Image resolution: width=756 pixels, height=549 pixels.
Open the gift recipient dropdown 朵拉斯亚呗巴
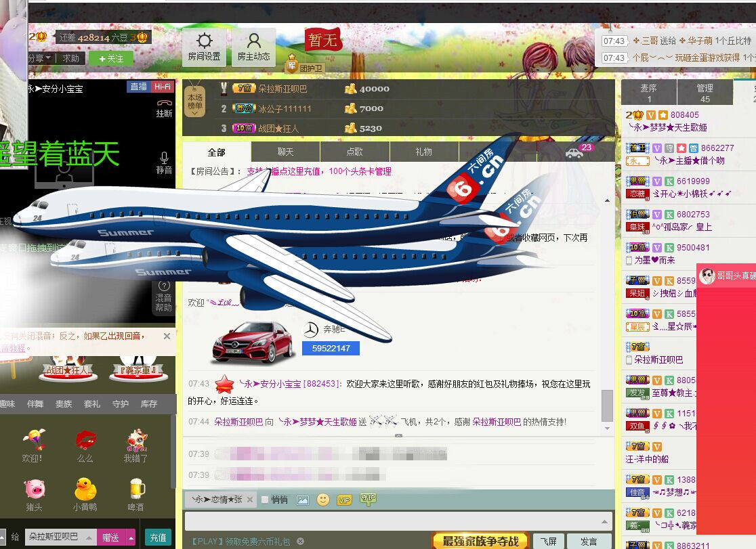pos(60,536)
